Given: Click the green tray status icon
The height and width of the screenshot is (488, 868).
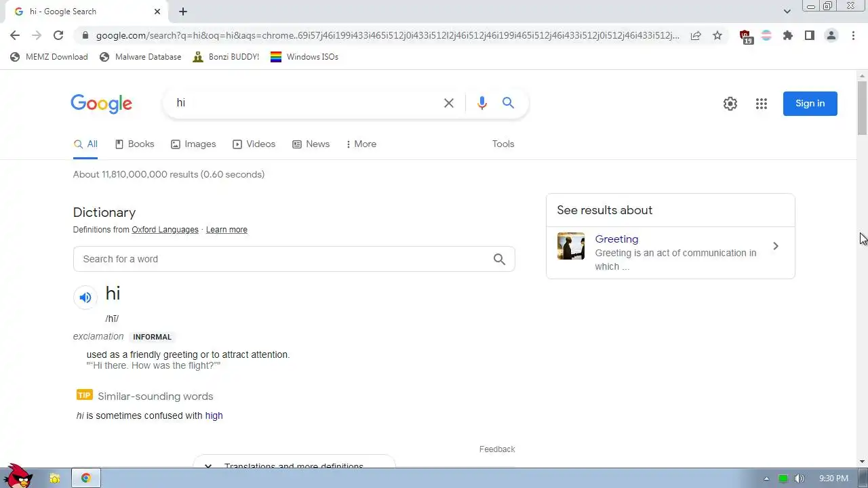Looking at the screenshot, I should click(783, 479).
